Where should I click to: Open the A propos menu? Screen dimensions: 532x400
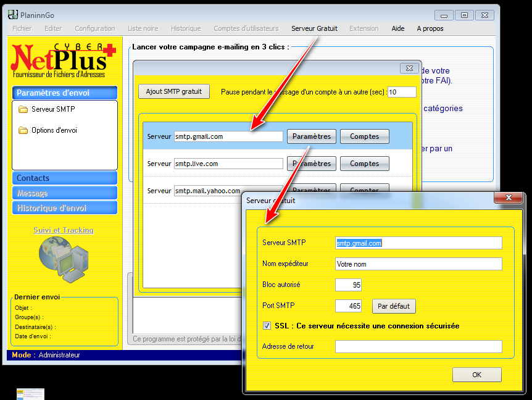tap(430, 28)
